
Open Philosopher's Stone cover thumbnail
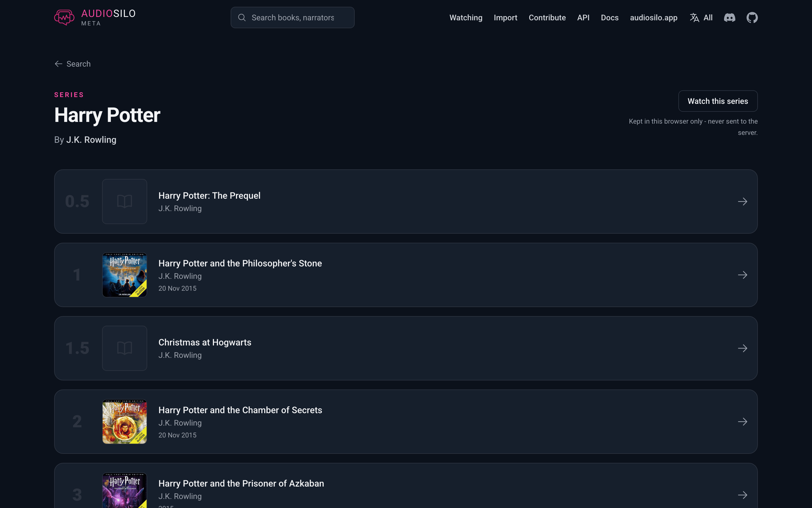coord(125,275)
